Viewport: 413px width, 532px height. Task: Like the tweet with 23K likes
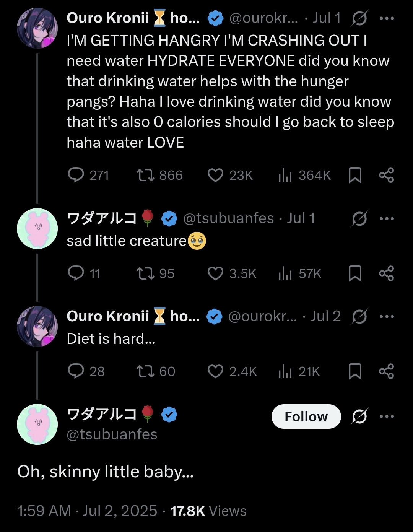(x=215, y=175)
